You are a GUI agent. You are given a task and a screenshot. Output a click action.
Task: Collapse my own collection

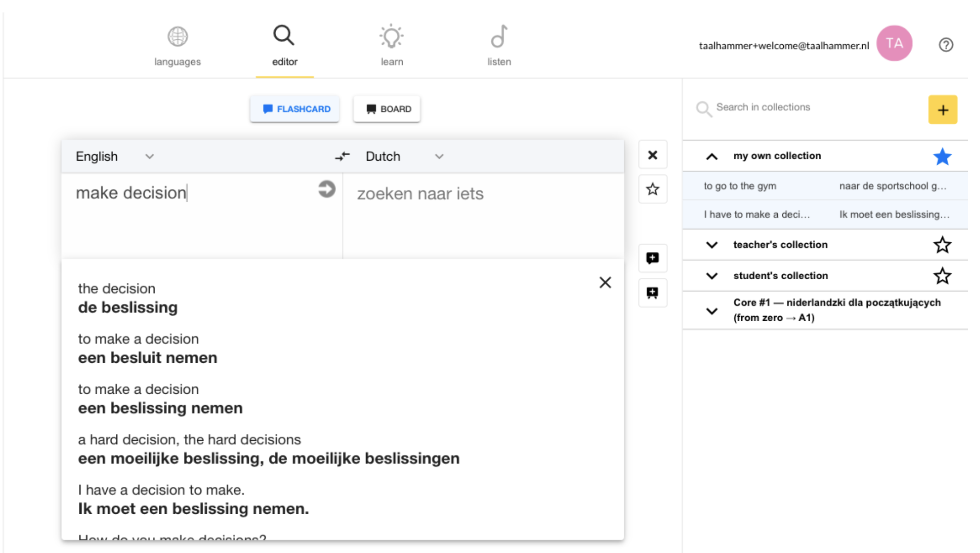(712, 156)
